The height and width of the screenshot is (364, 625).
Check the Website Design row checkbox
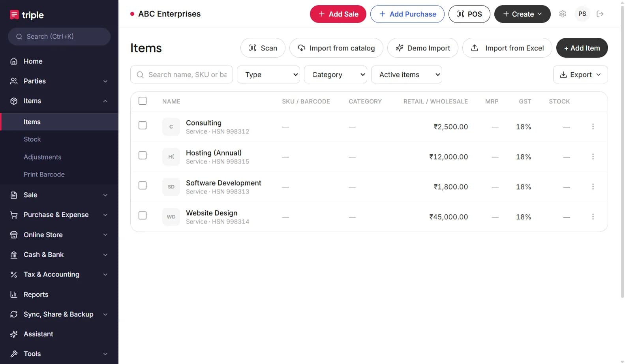[x=143, y=215]
